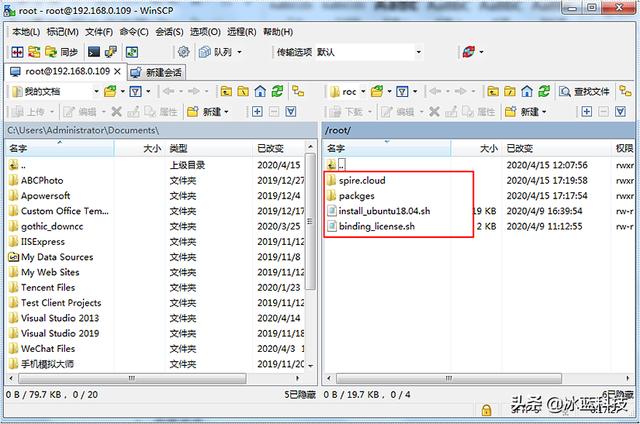Click the Preferences gear icon
Viewport: 640px width, 424px height.
click(x=184, y=52)
